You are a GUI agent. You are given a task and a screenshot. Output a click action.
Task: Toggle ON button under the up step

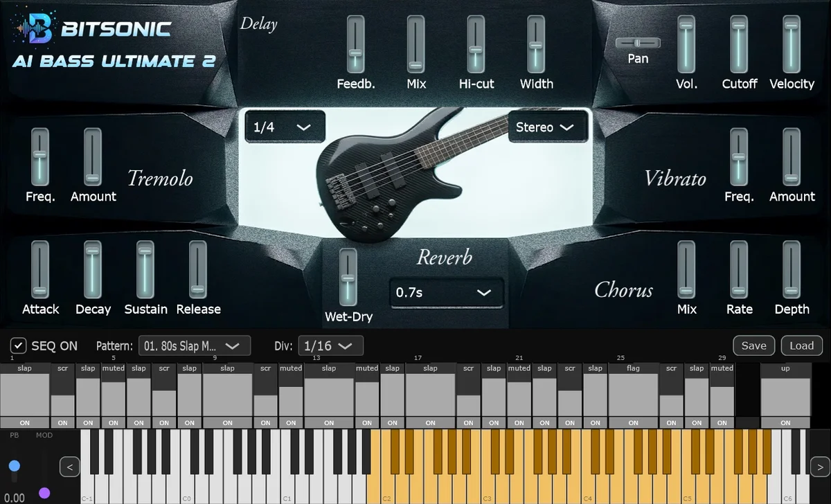[785, 422]
